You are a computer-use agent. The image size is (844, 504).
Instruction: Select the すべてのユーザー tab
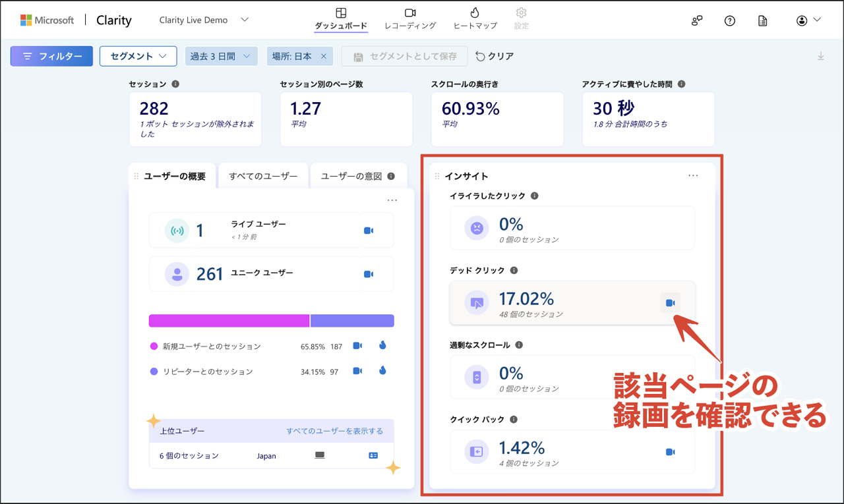point(263,176)
